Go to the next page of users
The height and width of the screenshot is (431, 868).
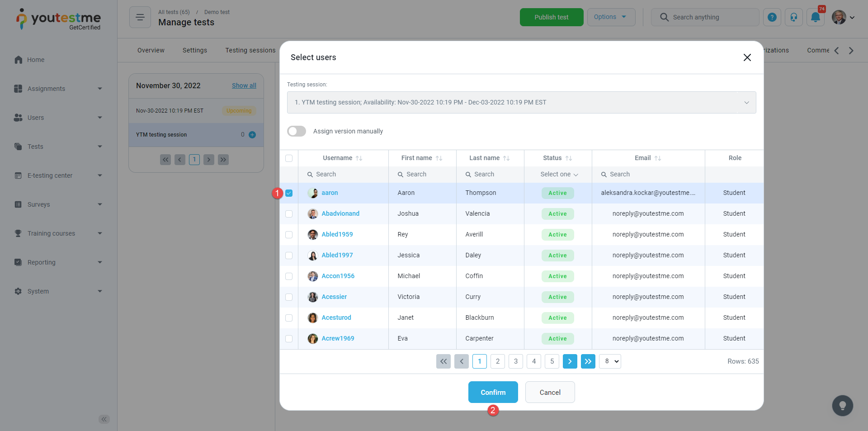(x=570, y=361)
